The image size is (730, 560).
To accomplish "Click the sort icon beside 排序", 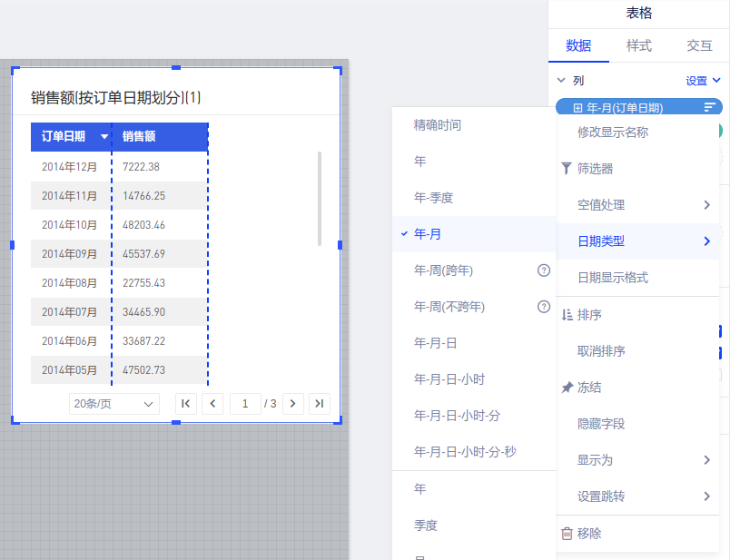I will (567, 315).
